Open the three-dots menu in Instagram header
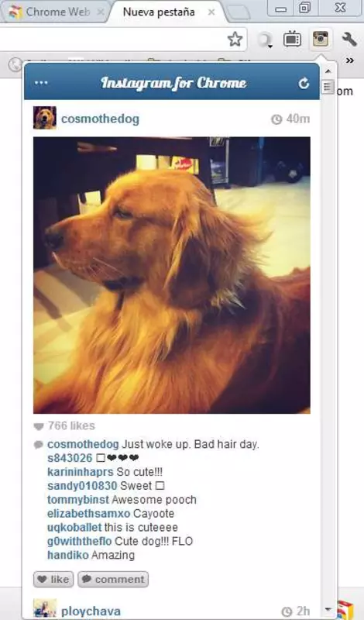This screenshot has height=620, width=364. tap(41, 83)
